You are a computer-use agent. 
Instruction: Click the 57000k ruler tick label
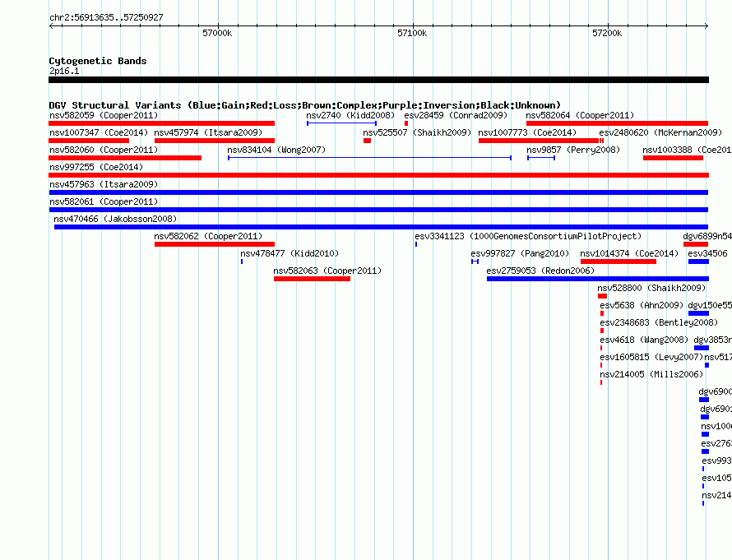point(217,33)
